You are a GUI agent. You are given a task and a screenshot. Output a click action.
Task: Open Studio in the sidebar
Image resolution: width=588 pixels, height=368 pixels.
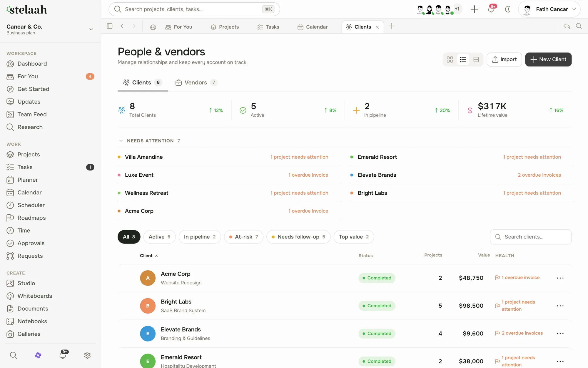(x=50, y=283)
